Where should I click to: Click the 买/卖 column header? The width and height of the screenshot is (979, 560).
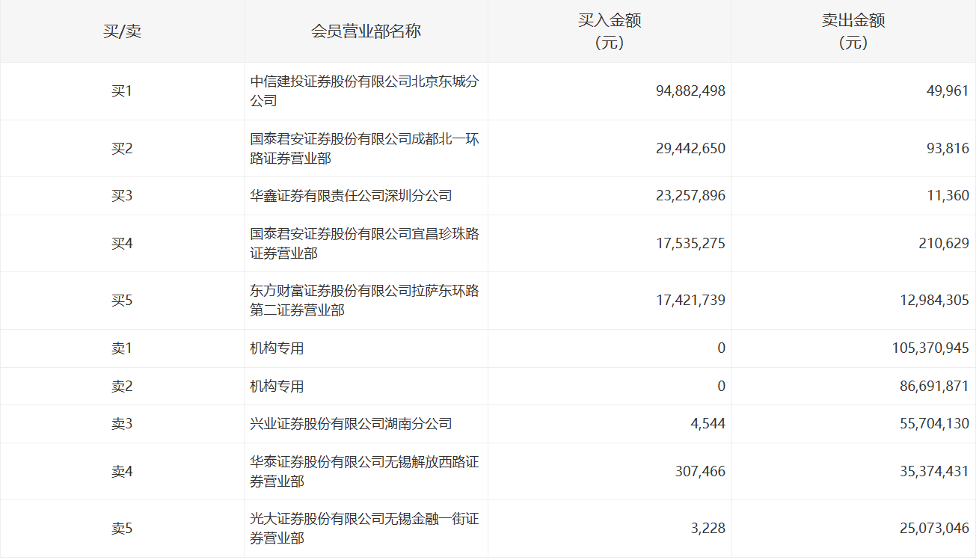(x=122, y=31)
